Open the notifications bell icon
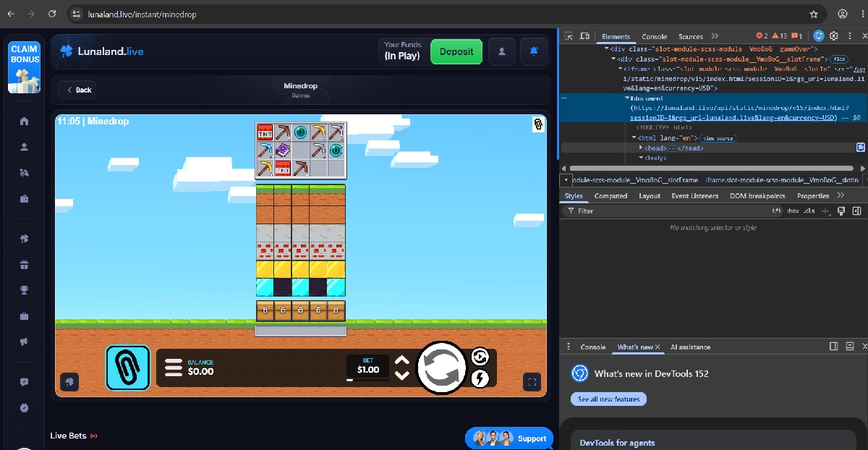868x450 pixels. 534,51
